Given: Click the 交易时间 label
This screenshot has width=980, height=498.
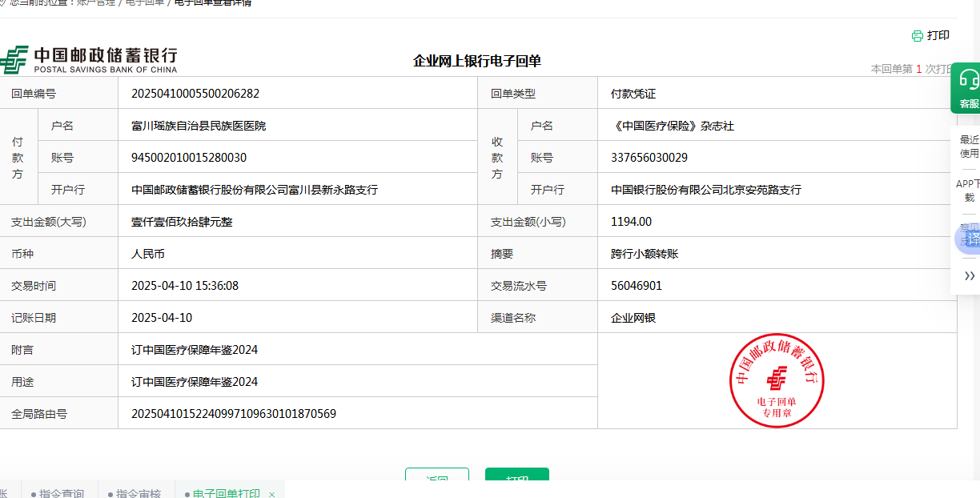Looking at the screenshot, I should pos(34,286).
